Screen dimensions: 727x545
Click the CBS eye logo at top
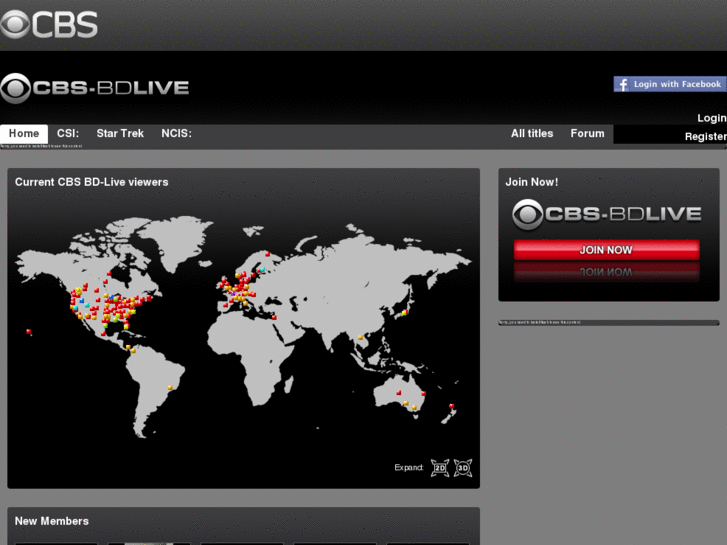tap(49, 24)
